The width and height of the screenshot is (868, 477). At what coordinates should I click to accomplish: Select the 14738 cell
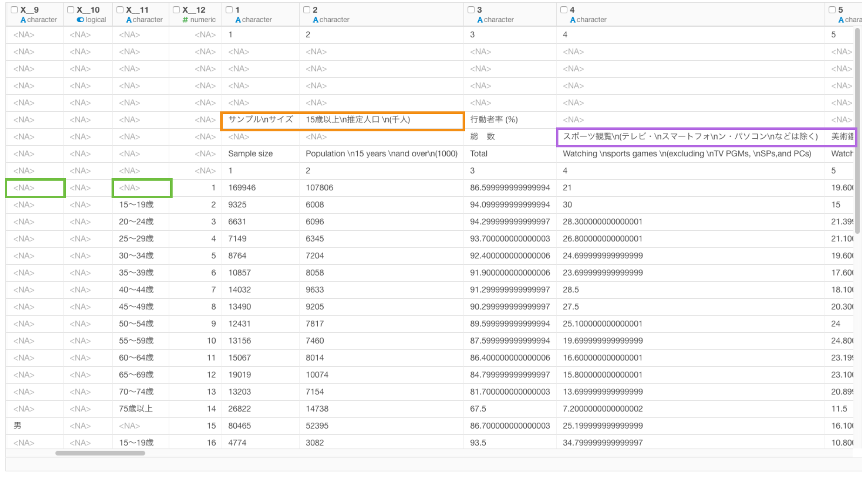coord(382,409)
